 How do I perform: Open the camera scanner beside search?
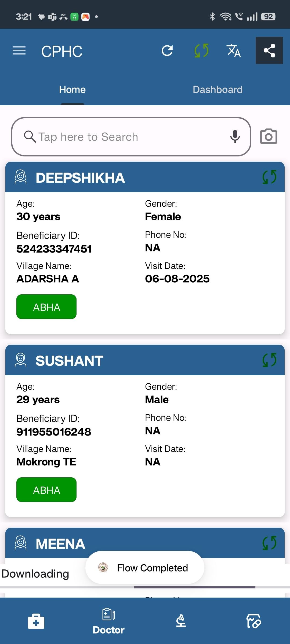(x=269, y=137)
